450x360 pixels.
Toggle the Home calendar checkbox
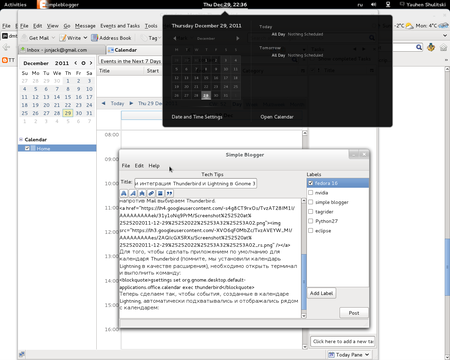tap(27, 148)
